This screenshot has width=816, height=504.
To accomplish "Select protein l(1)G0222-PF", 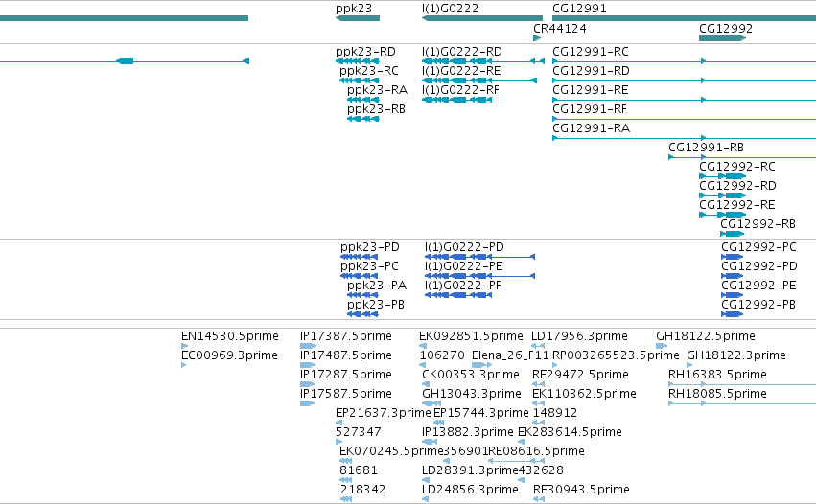I will [458, 295].
